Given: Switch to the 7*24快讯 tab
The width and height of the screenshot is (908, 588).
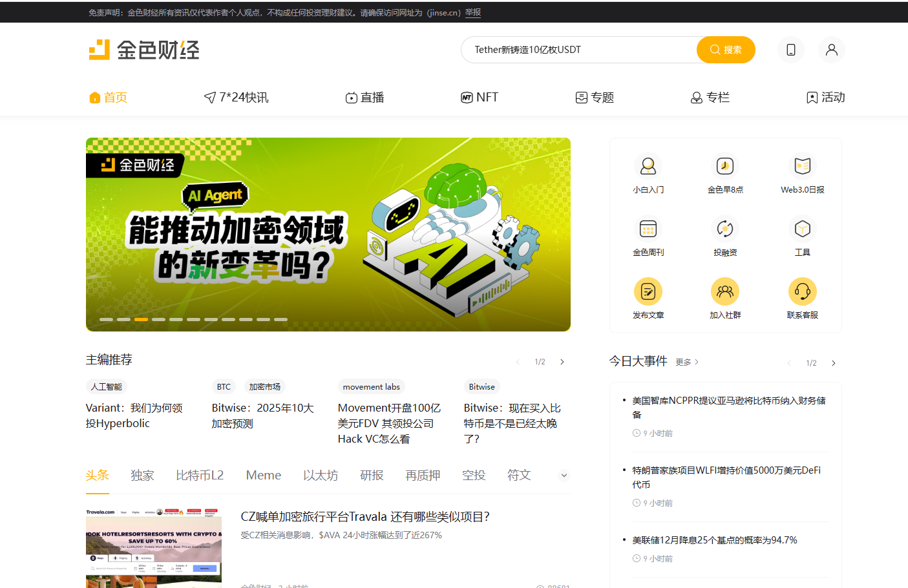Looking at the screenshot, I should point(236,97).
